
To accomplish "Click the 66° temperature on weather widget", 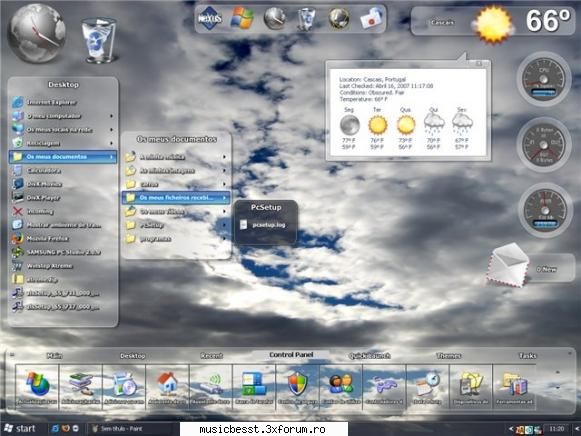I will click(x=548, y=21).
